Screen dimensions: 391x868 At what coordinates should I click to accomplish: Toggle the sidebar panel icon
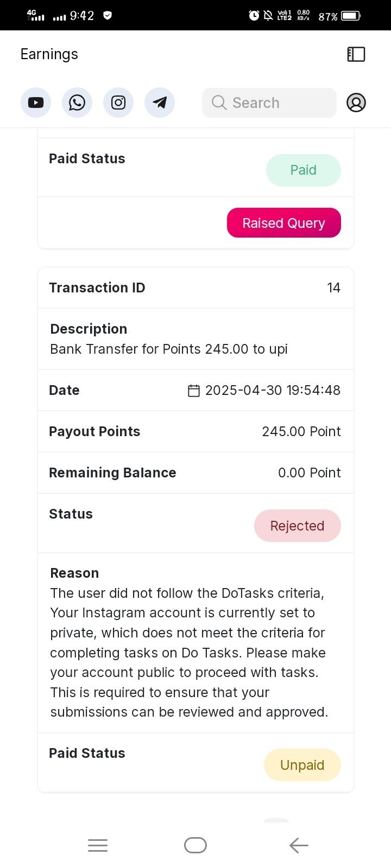pos(356,54)
